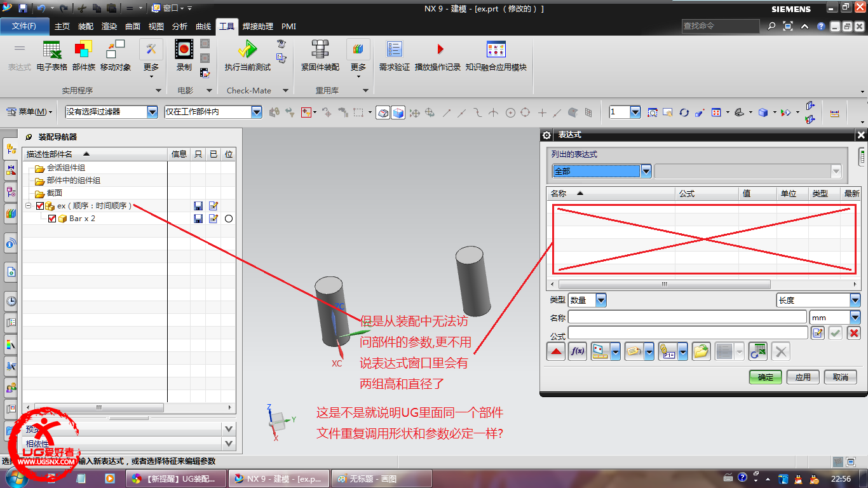
Task: Open the 类型 数量 type dropdown
Action: pyautogui.click(x=601, y=300)
